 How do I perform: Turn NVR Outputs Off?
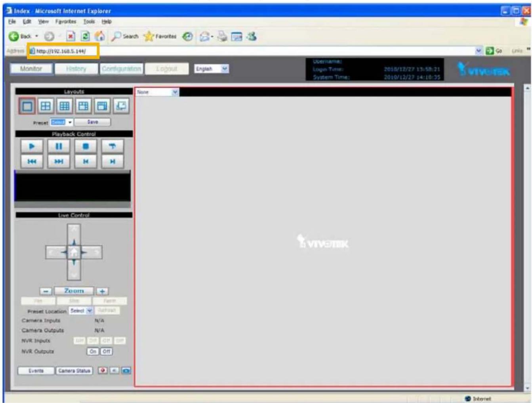(x=107, y=351)
